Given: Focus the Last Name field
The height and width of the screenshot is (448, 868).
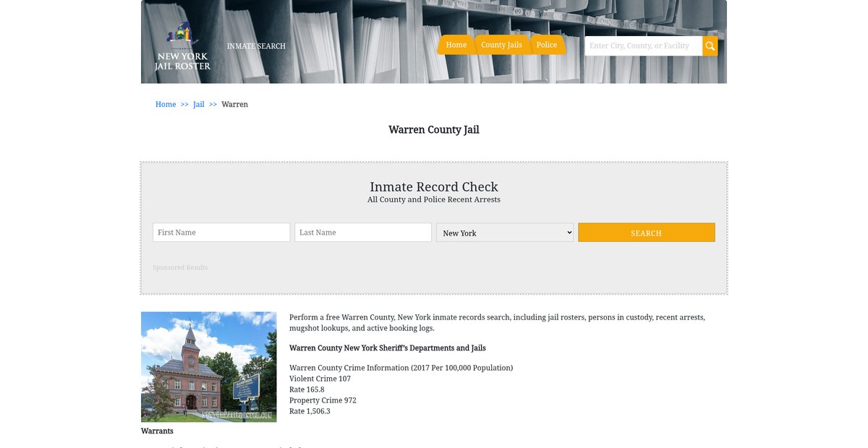Looking at the screenshot, I should (363, 233).
